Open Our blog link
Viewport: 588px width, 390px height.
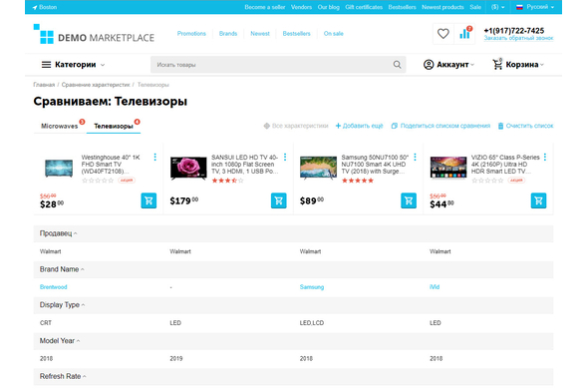pos(329,7)
